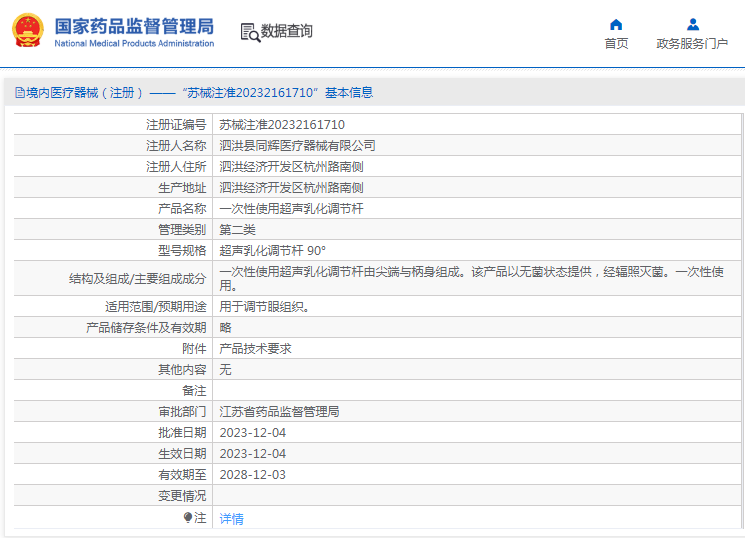
Task: Click the 首页 home icon
Action: (x=616, y=25)
